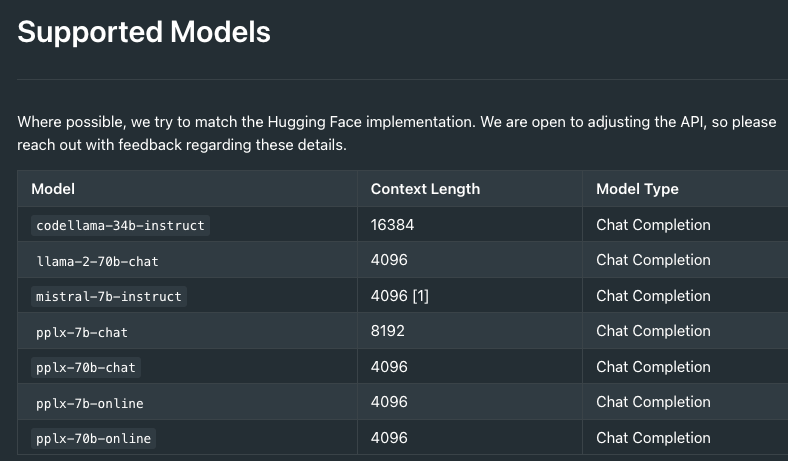Click the 16384 context length value
This screenshot has width=788, height=461.
392,225
